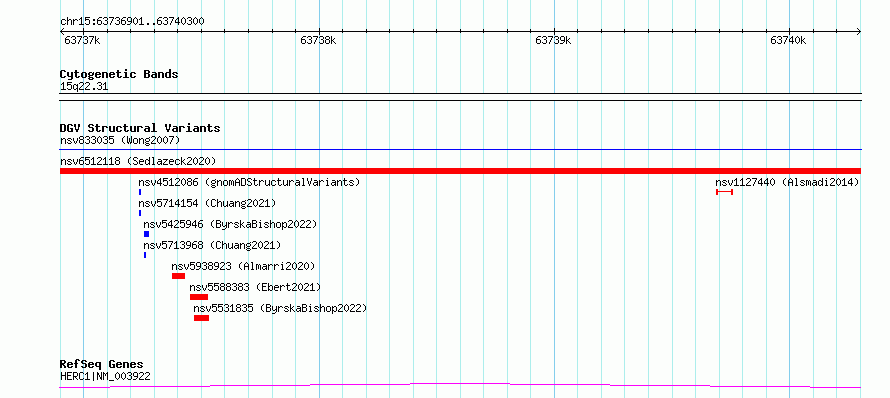Click the red bar under nsv5588383
Viewport: 890px width, 398px height.
pos(199,297)
